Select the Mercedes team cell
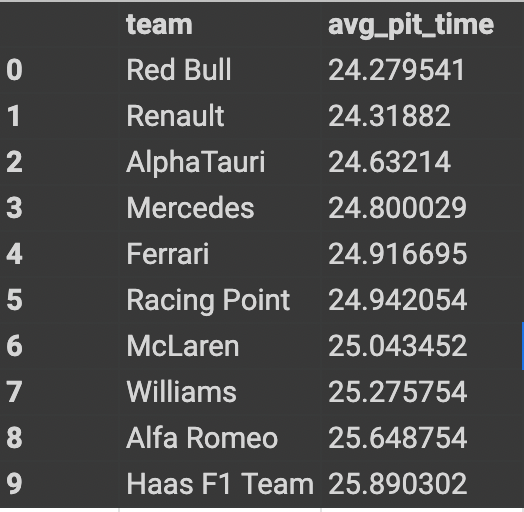Viewport: 524px width, 512px height. coord(190,208)
